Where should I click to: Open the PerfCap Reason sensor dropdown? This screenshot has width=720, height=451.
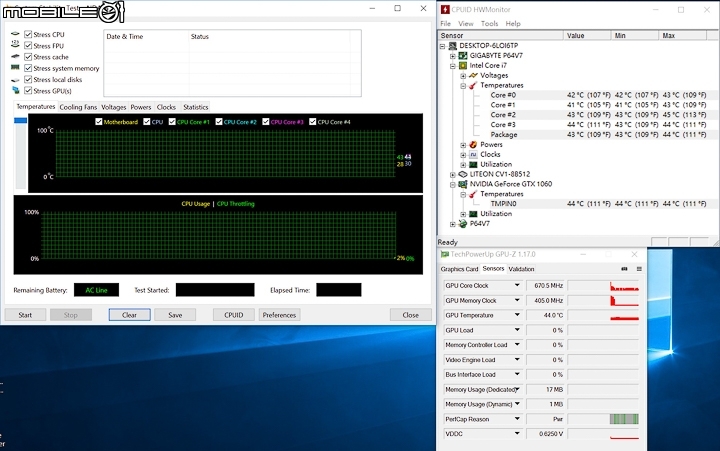point(517,419)
